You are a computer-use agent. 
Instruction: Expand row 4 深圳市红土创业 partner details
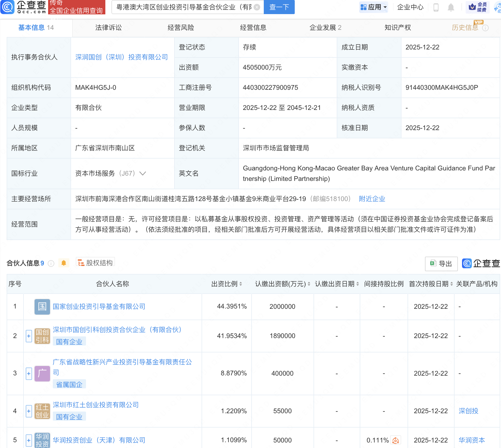pyautogui.click(x=29, y=411)
